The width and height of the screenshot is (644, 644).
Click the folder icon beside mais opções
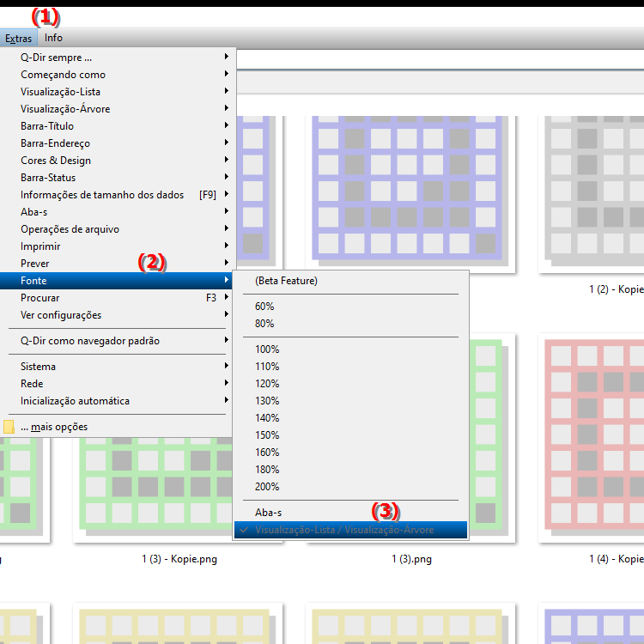[9, 427]
